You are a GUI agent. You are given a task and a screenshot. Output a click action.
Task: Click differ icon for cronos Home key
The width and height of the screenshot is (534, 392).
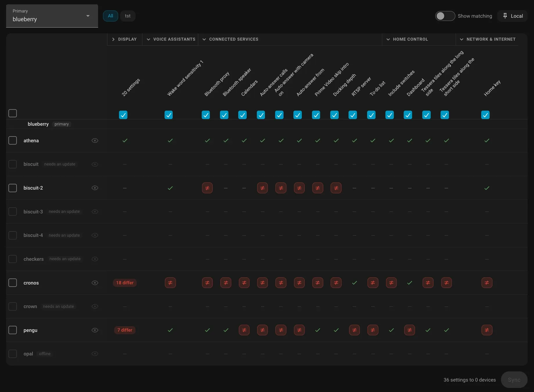point(487,283)
